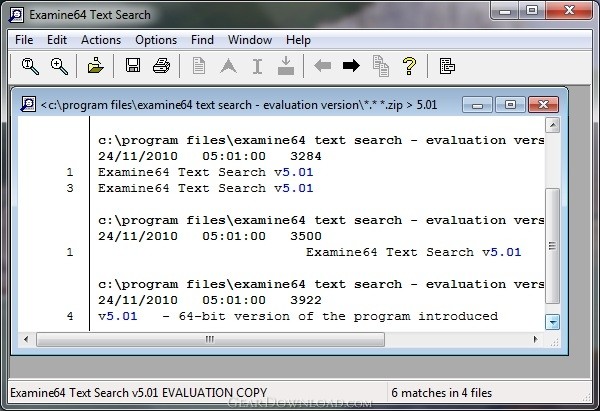Close the results child window
Image resolution: width=600 pixels, height=411 pixels.
543,104
